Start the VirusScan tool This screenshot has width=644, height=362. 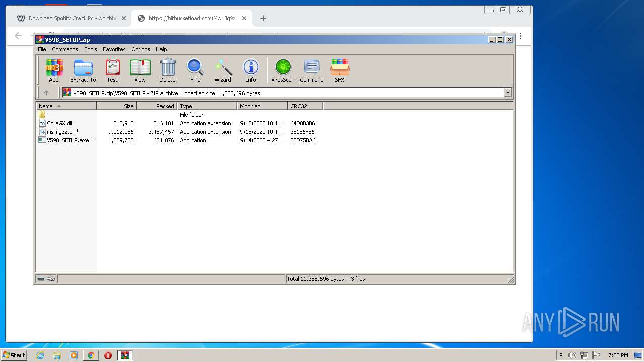pos(283,70)
